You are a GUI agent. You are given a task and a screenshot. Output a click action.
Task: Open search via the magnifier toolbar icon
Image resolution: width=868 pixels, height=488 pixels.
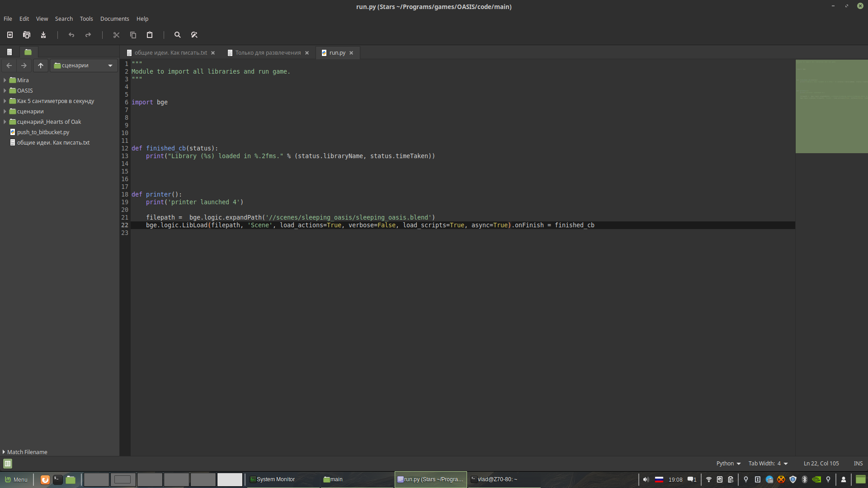(177, 34)
